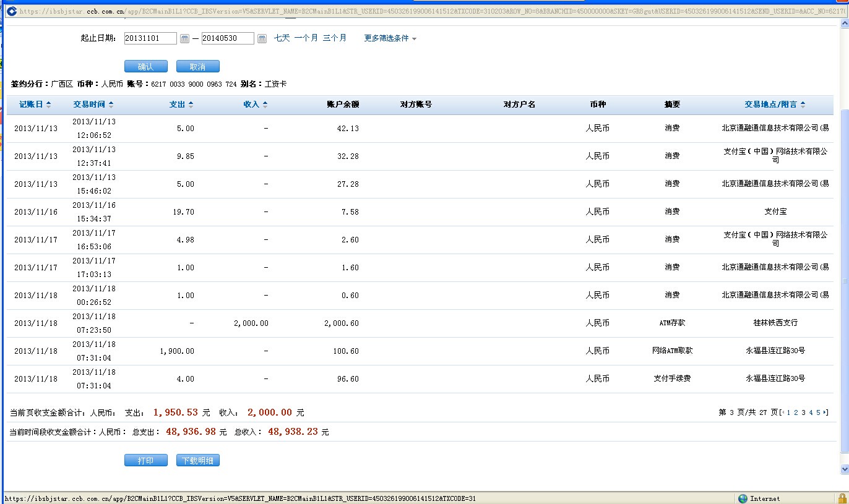Viewport: 849px width, 504px height.
Task: Jump to page 5 in pagination
Action: tap(818, 412)
